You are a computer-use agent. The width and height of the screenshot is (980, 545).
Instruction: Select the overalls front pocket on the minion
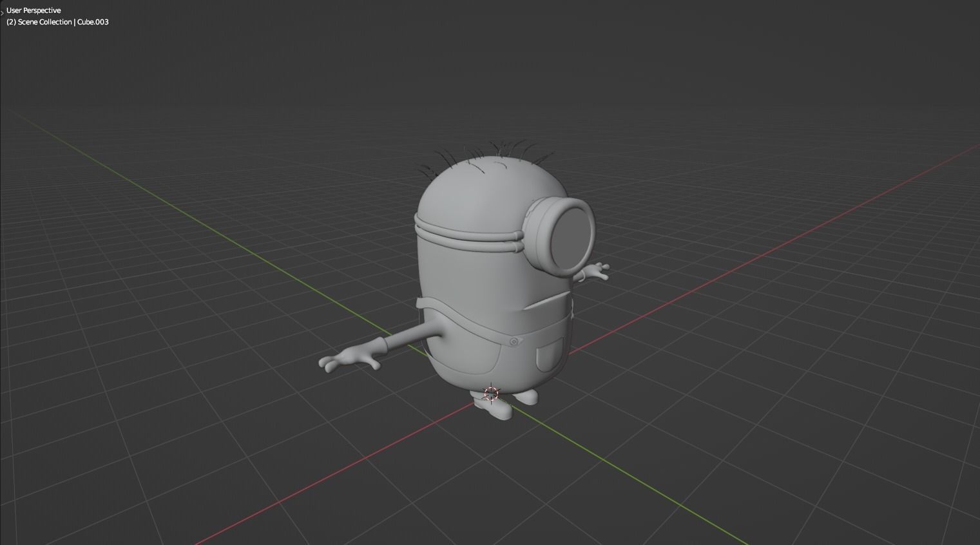click(x=550, y=356)
